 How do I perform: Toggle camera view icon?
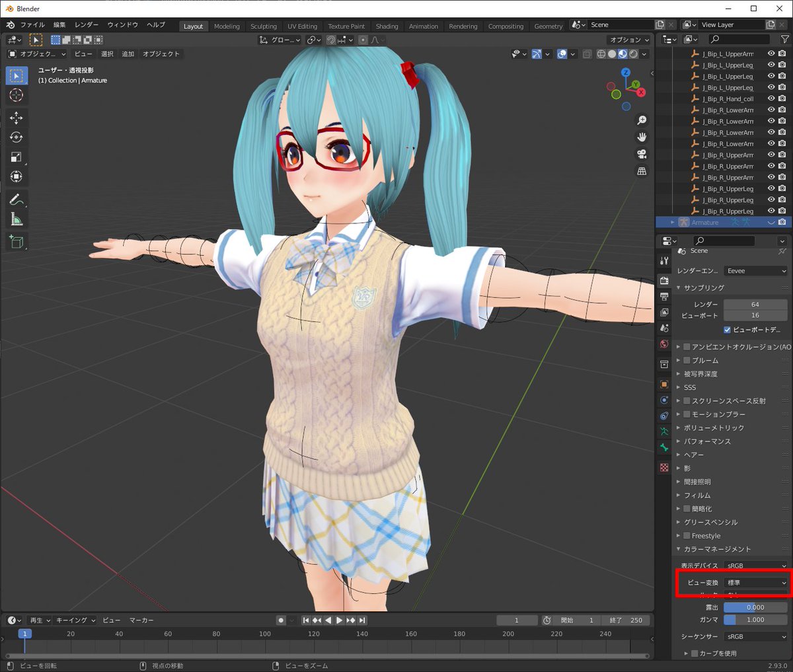[x=641, y=154]
